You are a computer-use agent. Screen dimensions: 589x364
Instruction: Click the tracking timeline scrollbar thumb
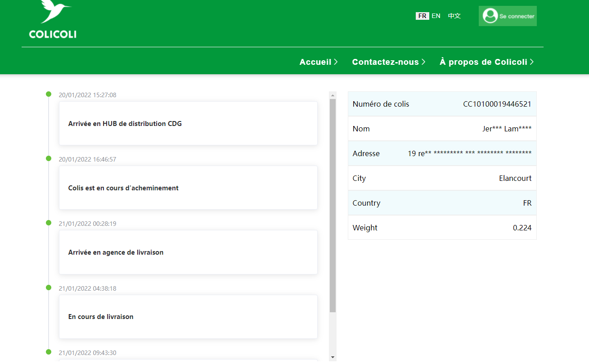(333, 205)
